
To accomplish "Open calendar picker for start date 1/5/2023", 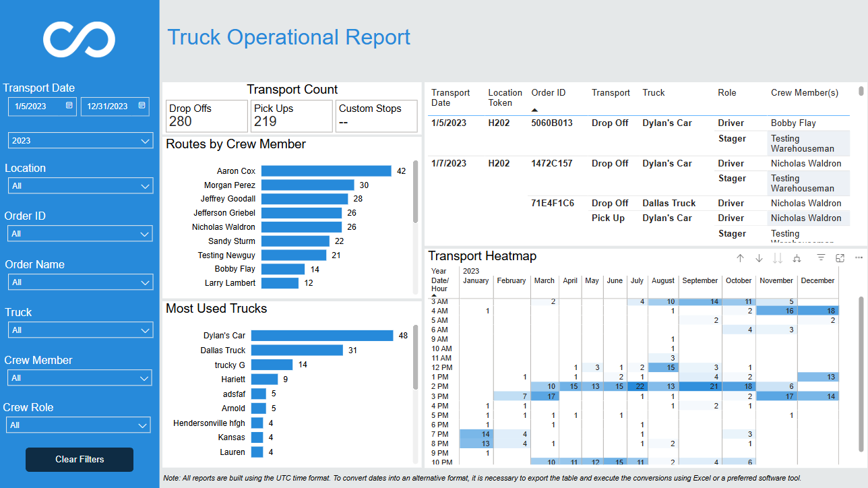I will tap(69, 106).
